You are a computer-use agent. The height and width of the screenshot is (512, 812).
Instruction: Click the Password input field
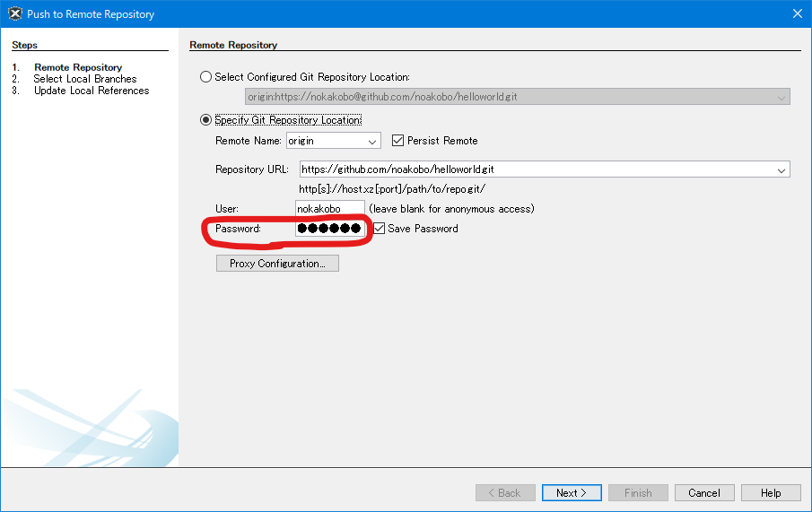pyautogui.click(x=329, y=229)
